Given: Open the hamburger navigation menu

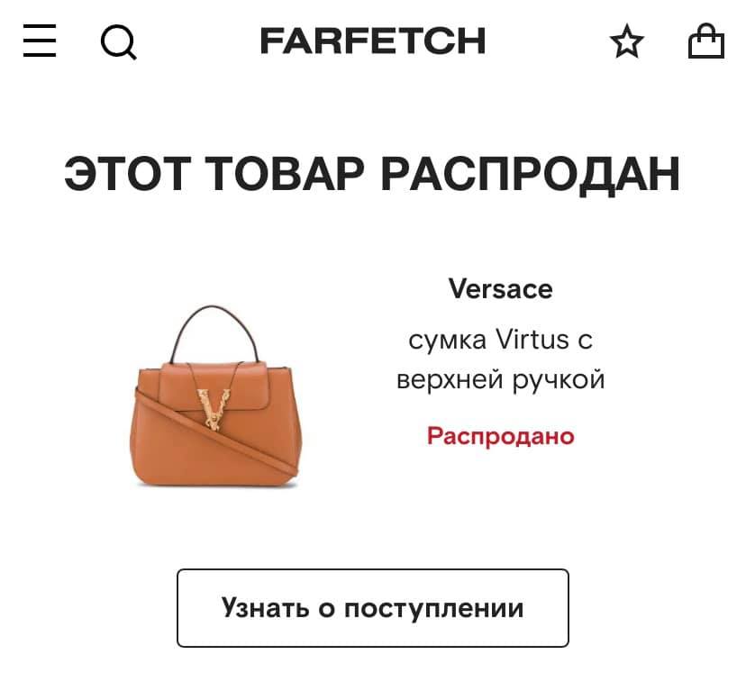Looking at the screenshot, I should tap(40, 41).
